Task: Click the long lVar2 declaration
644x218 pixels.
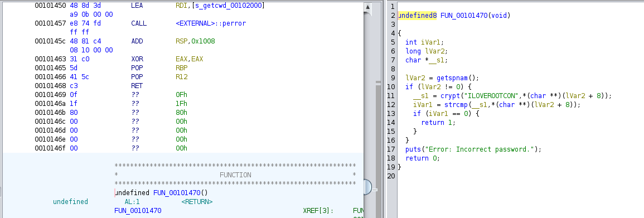Action: (x=427, y=51)
